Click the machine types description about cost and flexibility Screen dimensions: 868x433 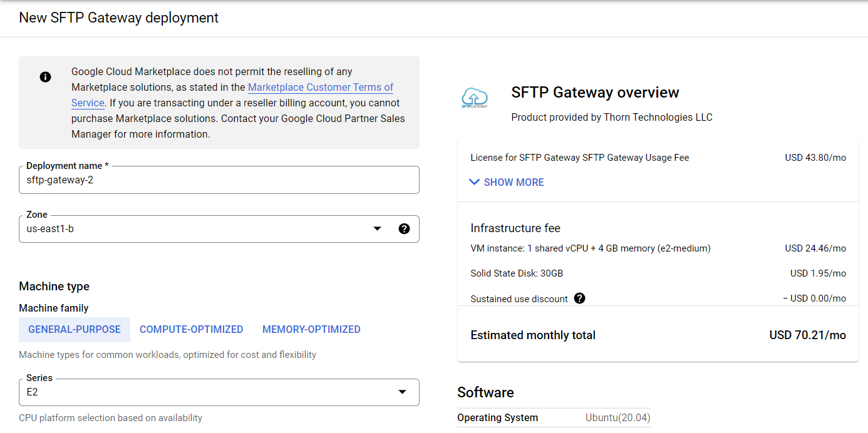[x=168, y=355]
